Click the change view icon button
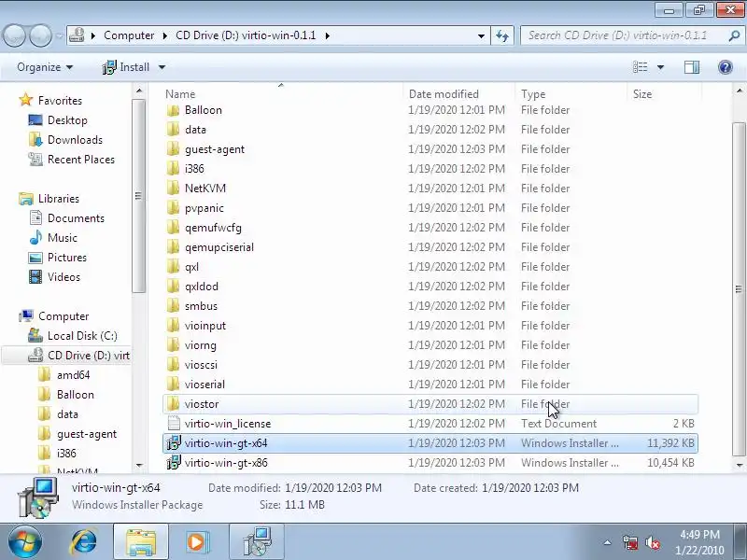Viewport: 747px width, 560px height. pyautogui.click(x=640, y=67)
